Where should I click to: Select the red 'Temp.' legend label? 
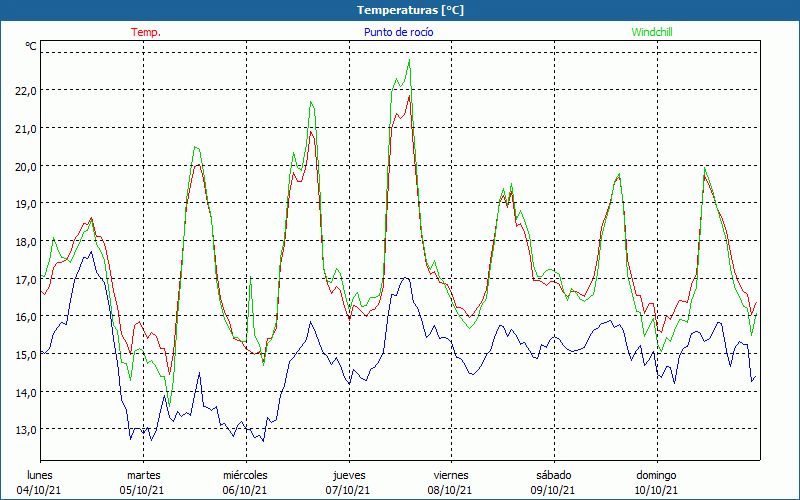click(146, 32)
